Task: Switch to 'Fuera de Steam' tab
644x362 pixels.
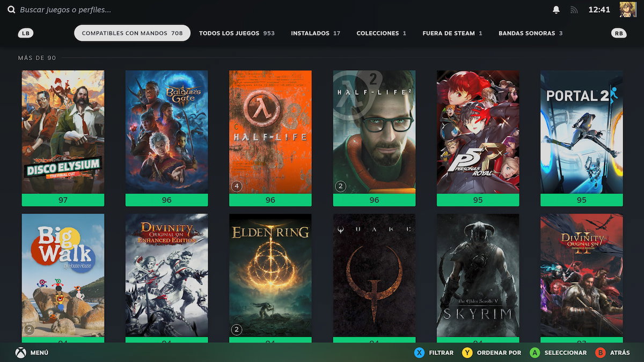Action: tap(452, 33)
